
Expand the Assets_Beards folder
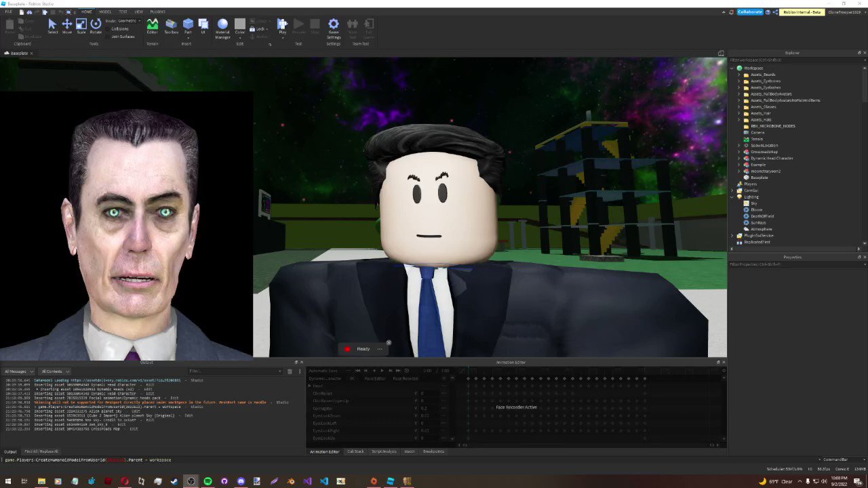point(739,75)
